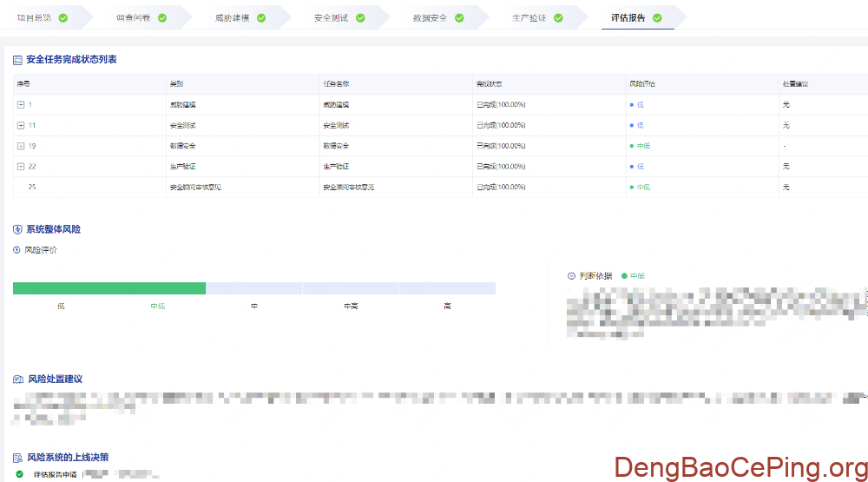Viewport: 868px width, 482px height.
Task: Click the 风险评价 label
Action: coord(41,250)
